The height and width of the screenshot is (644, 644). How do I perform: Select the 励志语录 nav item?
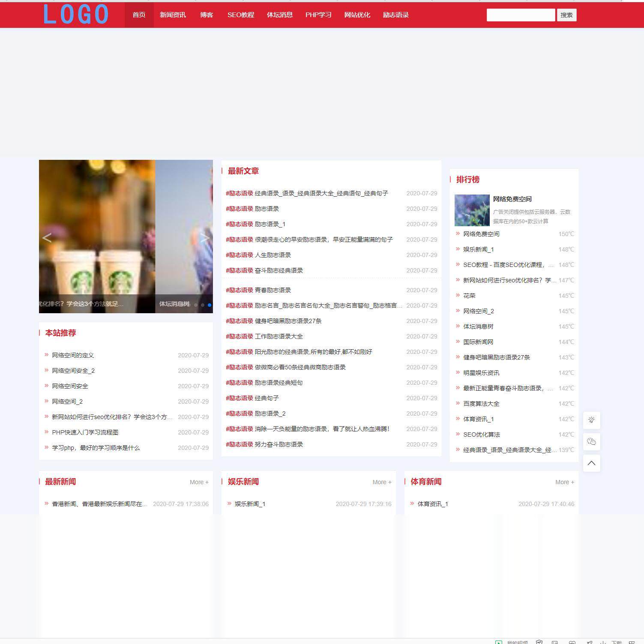click(x=395, y=15)
